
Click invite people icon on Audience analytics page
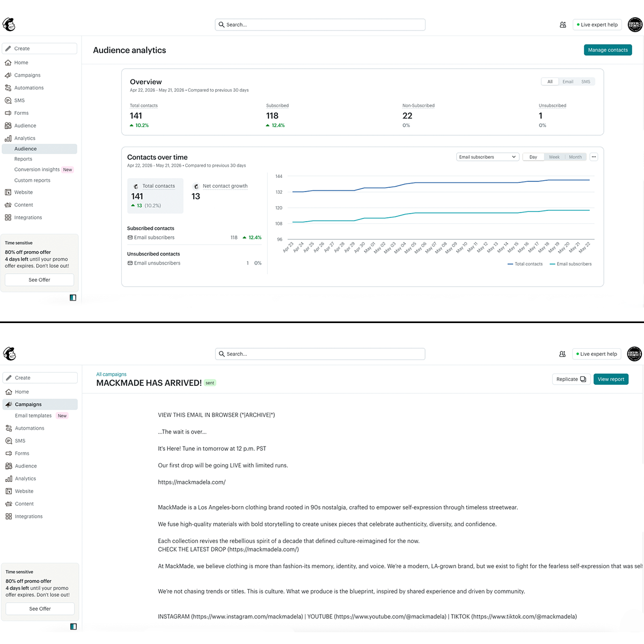(x=563, y=25)
